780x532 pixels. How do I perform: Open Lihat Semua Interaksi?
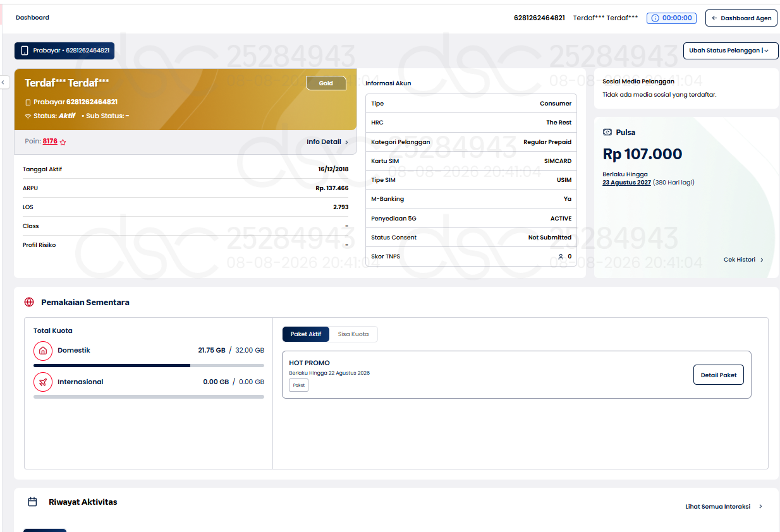coord(724,506)
